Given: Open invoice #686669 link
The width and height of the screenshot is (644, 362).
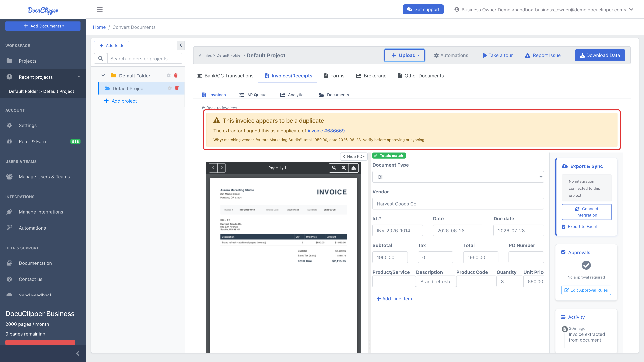Looking at the screenshot, I should [x=326, y=131].
